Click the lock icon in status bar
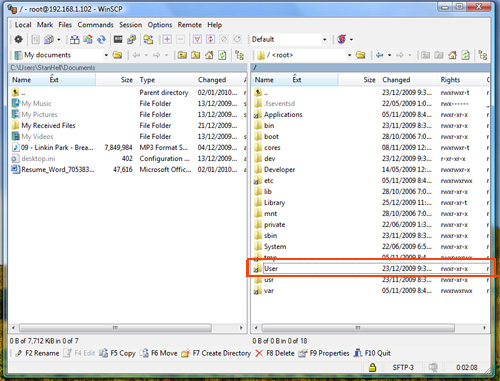 372,367
